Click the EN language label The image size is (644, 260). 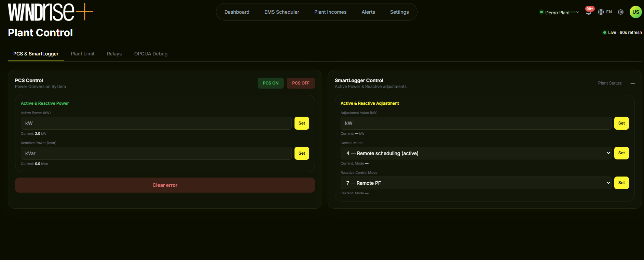[609, 12]
